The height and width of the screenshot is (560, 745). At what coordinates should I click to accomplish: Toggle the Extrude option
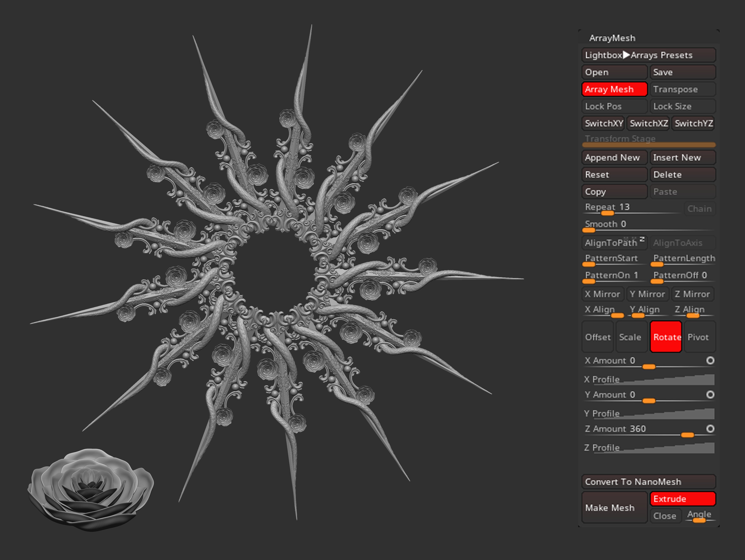[x=683, y=499]
